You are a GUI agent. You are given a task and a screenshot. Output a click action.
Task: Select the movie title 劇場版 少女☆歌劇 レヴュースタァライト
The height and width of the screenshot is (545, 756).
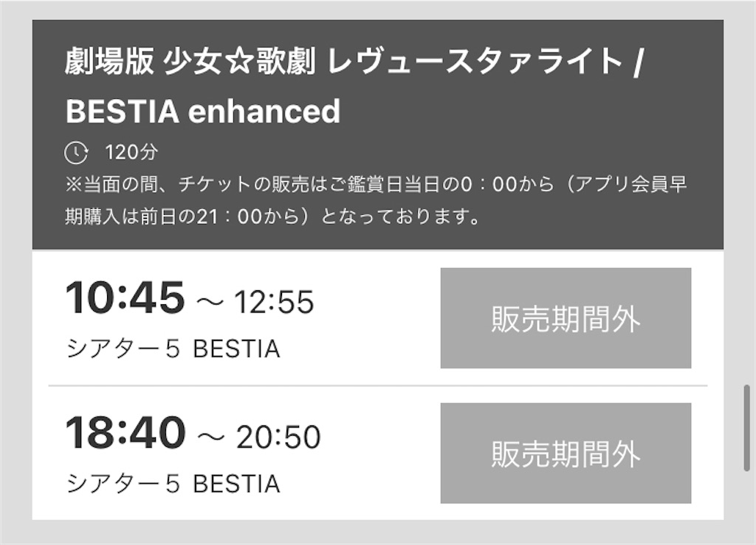point(344,61)
